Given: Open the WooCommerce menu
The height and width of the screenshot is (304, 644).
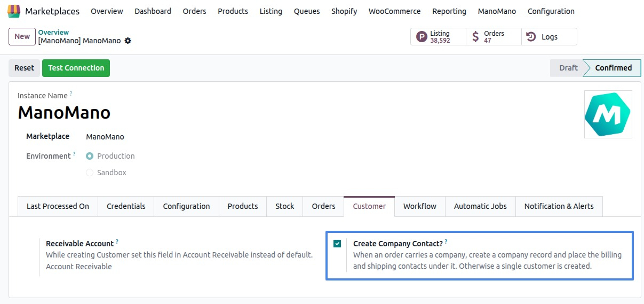Looking at the screenshot, I should point(394,11).
